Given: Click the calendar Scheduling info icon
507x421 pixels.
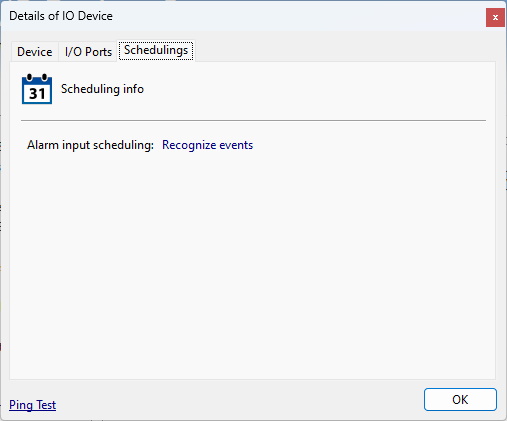Looking at the screenshot, I should (37, 89).
